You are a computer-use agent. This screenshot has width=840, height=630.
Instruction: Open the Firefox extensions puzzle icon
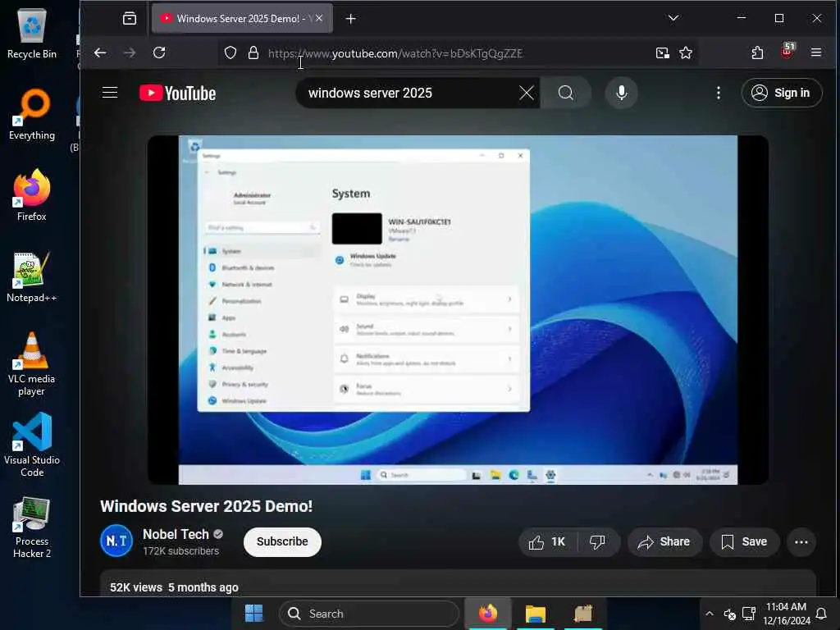(757, 52)
